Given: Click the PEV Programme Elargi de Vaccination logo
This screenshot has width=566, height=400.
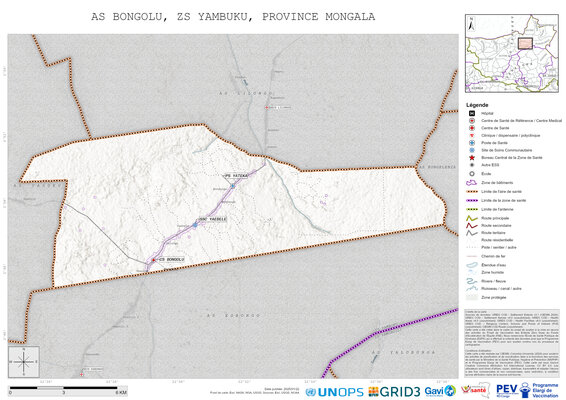Looking at the screenshot, I should click(x=527, y=390).
